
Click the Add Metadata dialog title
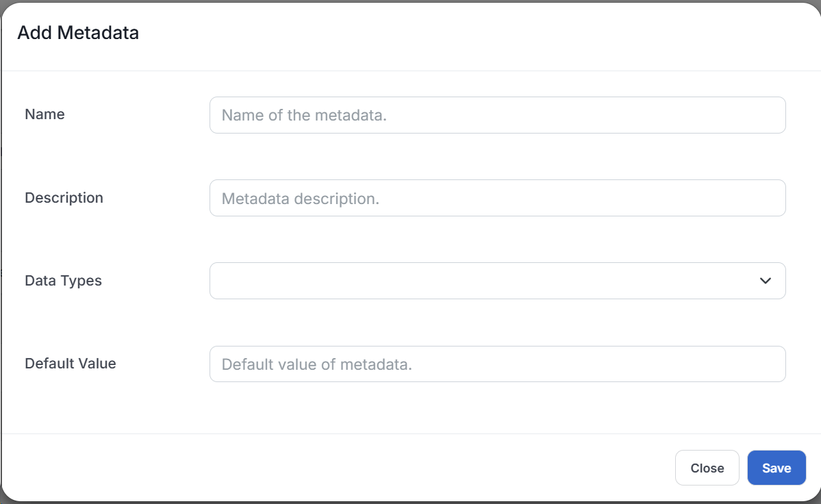click(x=79, y=32)
